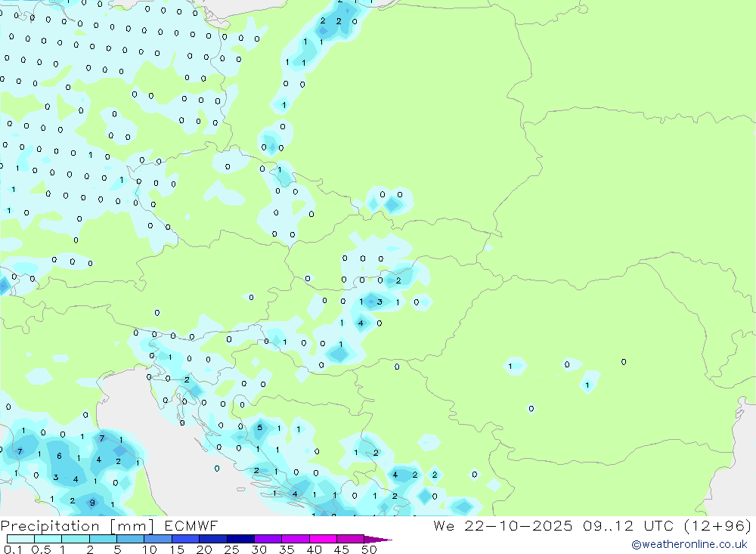Click the '6' precipitation value on map
756x554 pixels.
[59, 456]
